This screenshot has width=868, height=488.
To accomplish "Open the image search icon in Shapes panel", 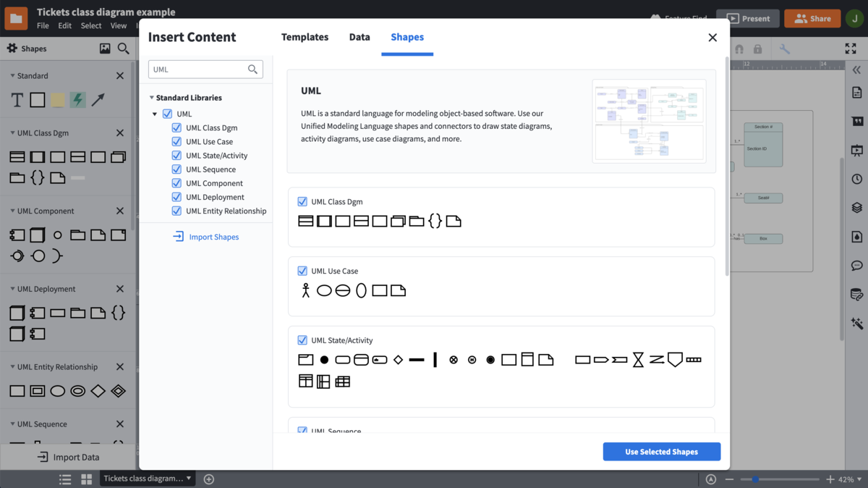I will tap(105, 48).
